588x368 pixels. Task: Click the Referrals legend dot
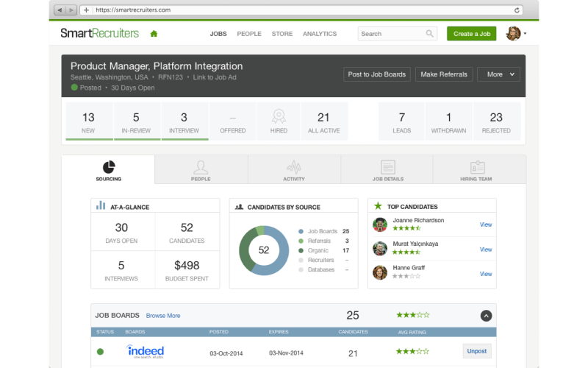click(x=301, y=241)
